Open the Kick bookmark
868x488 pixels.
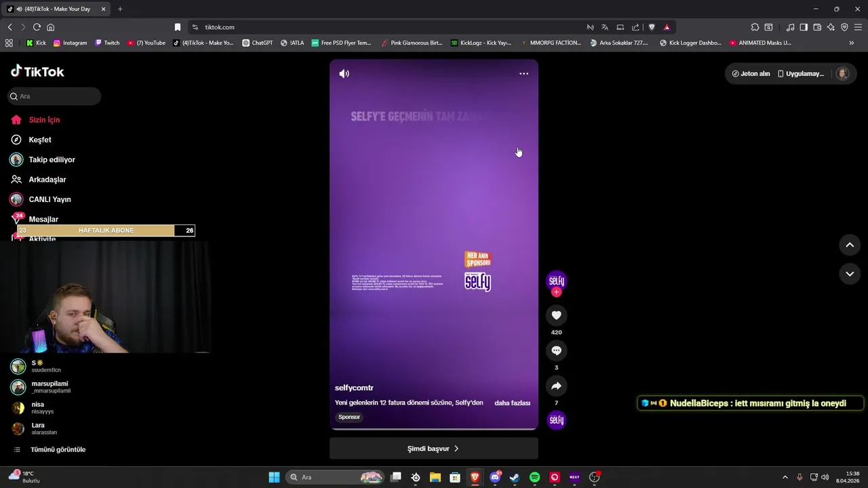pos(36,43)
